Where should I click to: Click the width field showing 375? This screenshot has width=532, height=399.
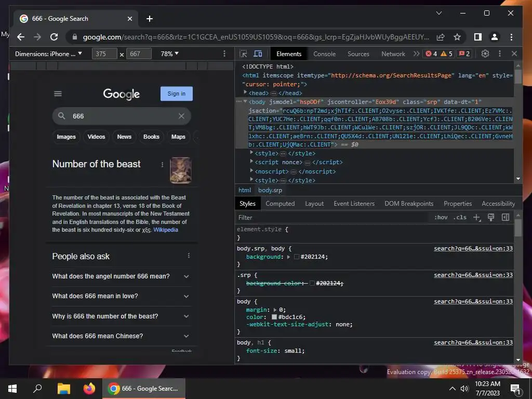click(104, 54)
